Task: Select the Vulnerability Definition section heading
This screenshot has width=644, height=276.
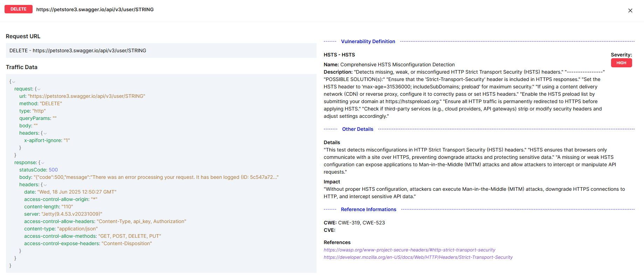Action: coord(368,41)
